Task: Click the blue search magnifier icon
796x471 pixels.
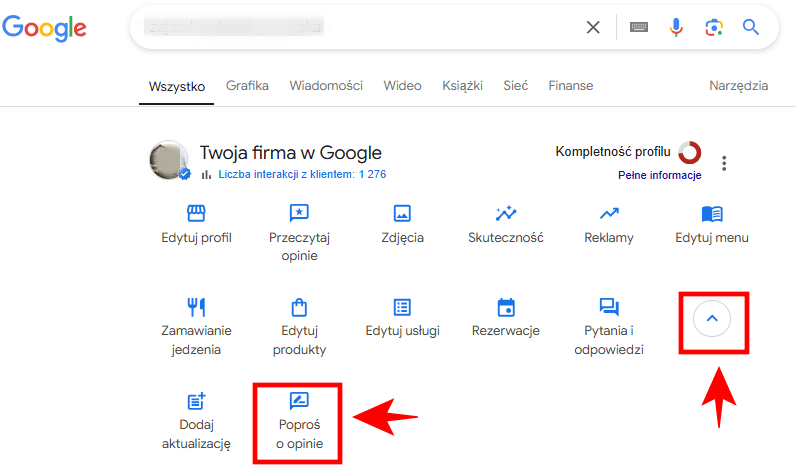Action: coord(751,27)
